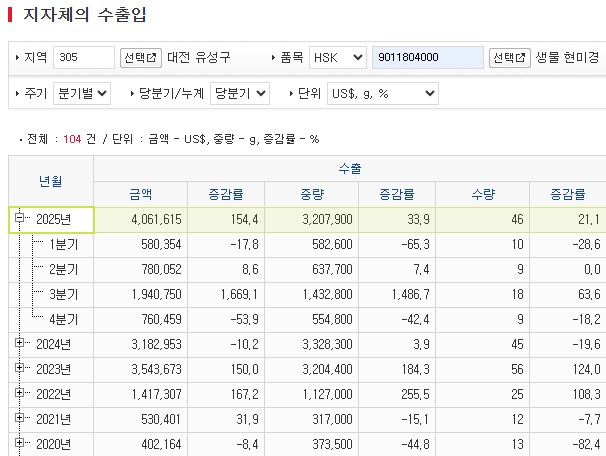Select the 4분기 row under 2025년

pyautogui.click(x=64, y=319)
